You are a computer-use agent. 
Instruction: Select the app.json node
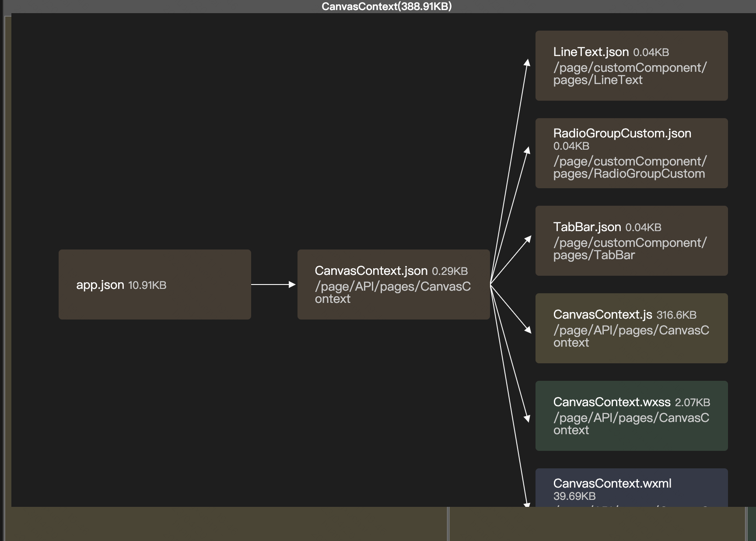(155, 285)
